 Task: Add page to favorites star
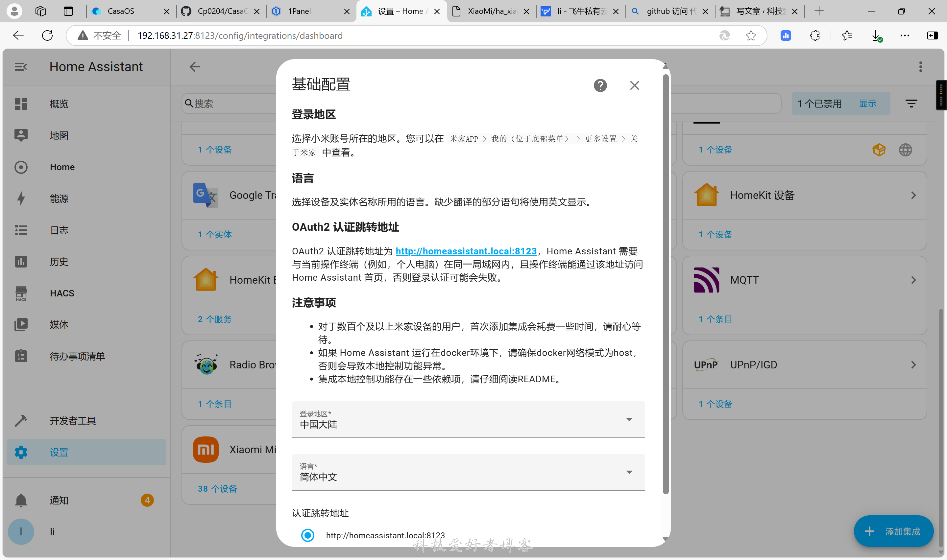(751, 35)
